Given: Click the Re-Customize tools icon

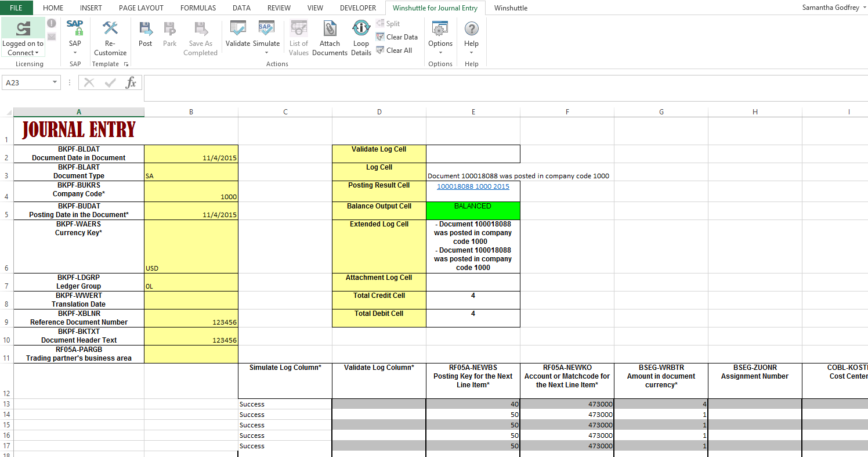Looking at the screenshot, I should click(110, 27).
